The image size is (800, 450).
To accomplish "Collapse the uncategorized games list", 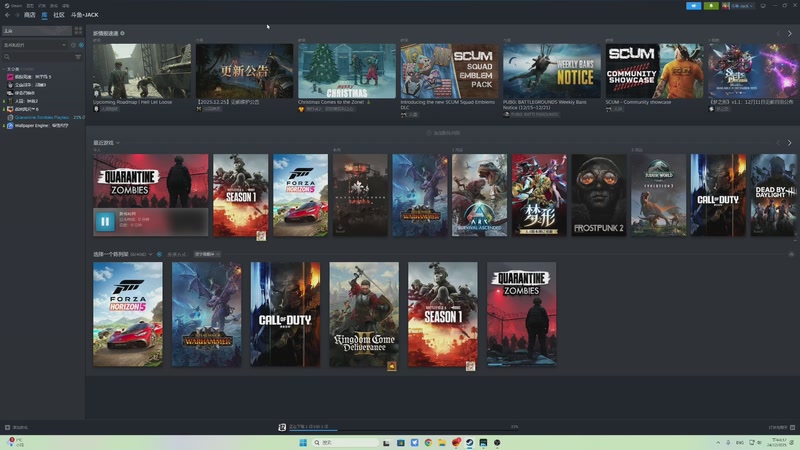I will click(4, 69).
